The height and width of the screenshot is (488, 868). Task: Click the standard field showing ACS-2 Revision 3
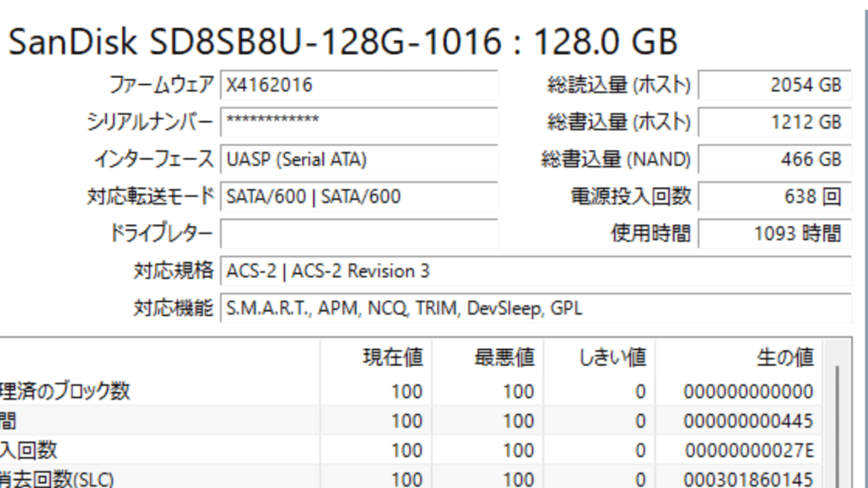tap(534, 271)
